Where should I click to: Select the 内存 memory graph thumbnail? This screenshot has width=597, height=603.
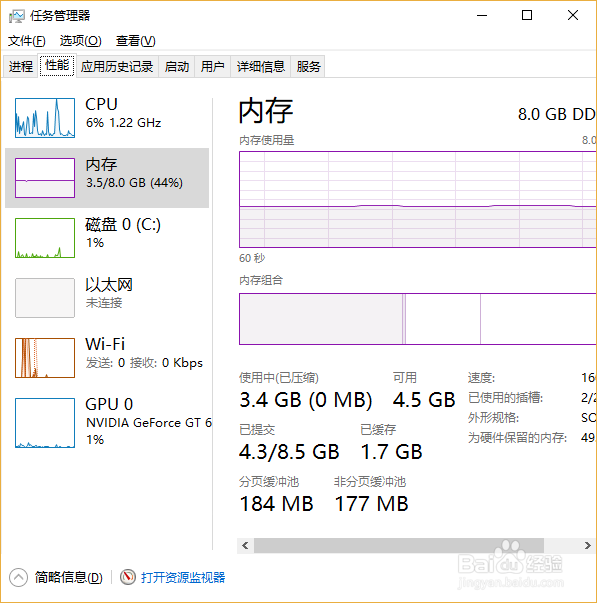(x=45, y=178)
